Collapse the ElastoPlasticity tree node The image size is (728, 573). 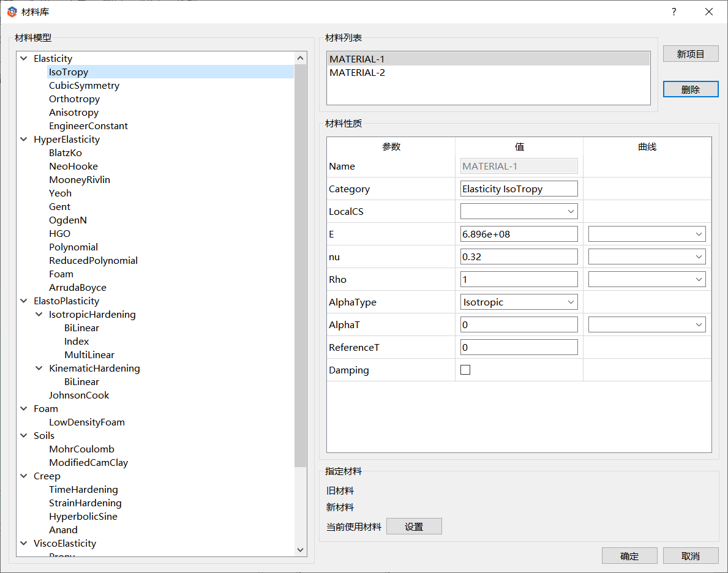[24, 301]
